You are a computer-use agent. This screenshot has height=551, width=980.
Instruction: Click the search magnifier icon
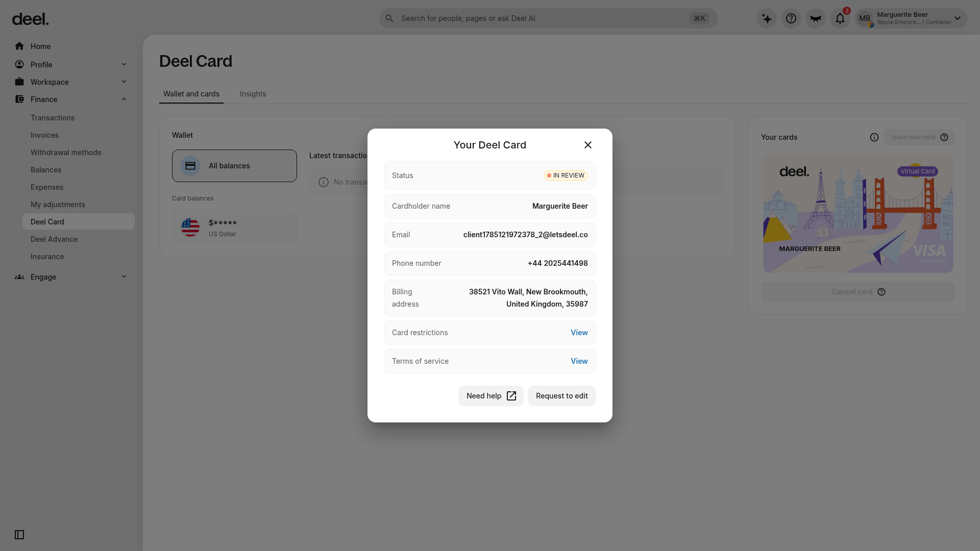(389, 18)
